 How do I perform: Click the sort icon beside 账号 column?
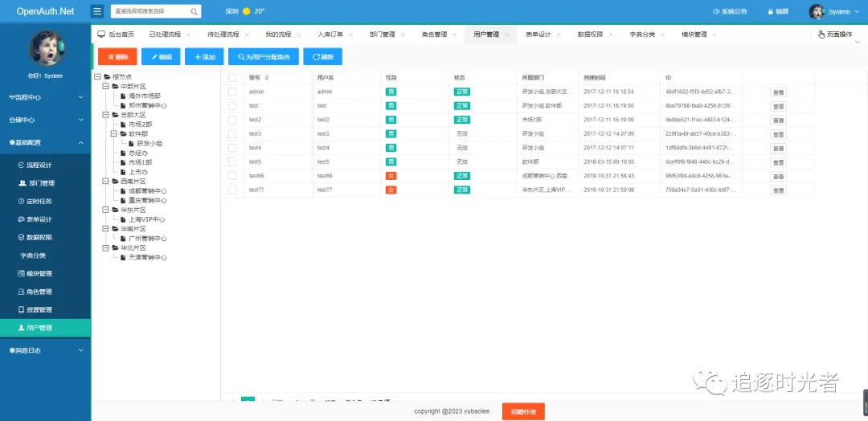pyautogui.click(x=267, y=78)
